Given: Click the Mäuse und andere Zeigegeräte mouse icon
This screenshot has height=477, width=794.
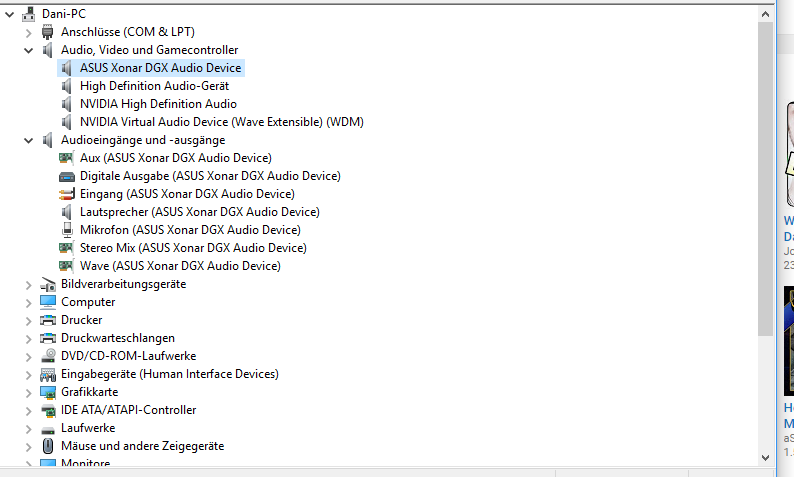Looking at the screenshot, I should tap(48, 446).
